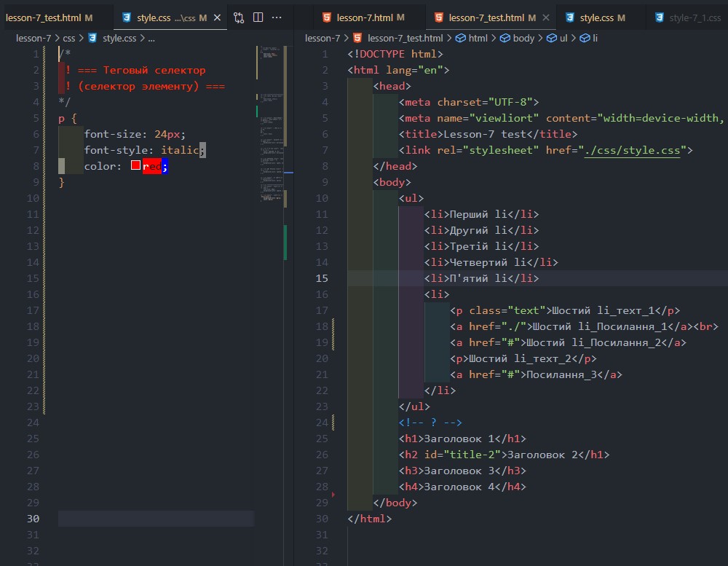The width and height of the screenshot is (728, 566).
Task: Expand the ellipsis item in left breadcrumb
Action: [151, 38]
